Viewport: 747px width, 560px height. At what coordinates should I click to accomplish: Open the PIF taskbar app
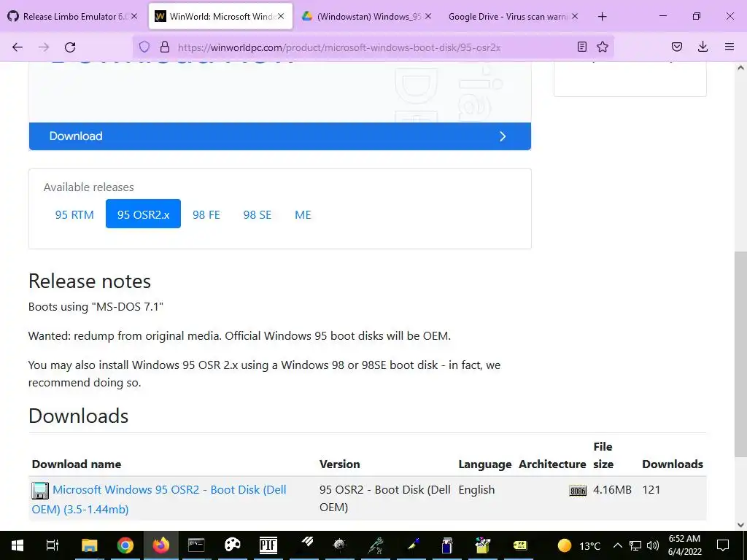(x=268, y=545)
